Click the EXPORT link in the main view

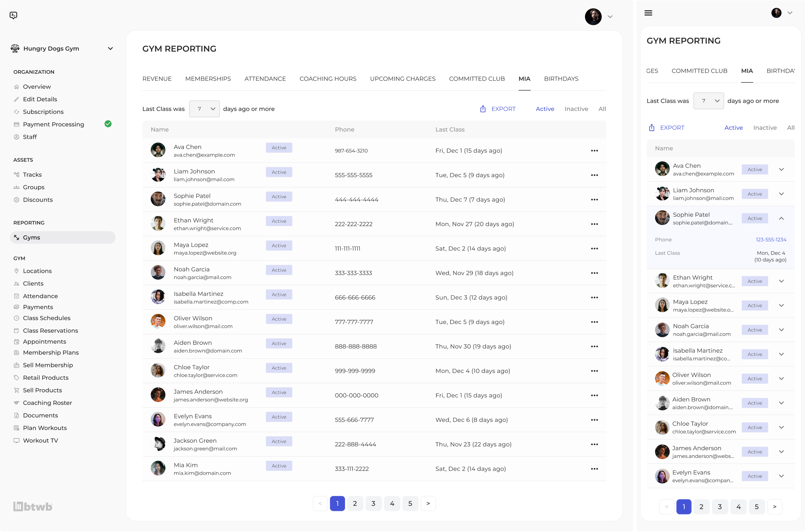pos(503,109)
